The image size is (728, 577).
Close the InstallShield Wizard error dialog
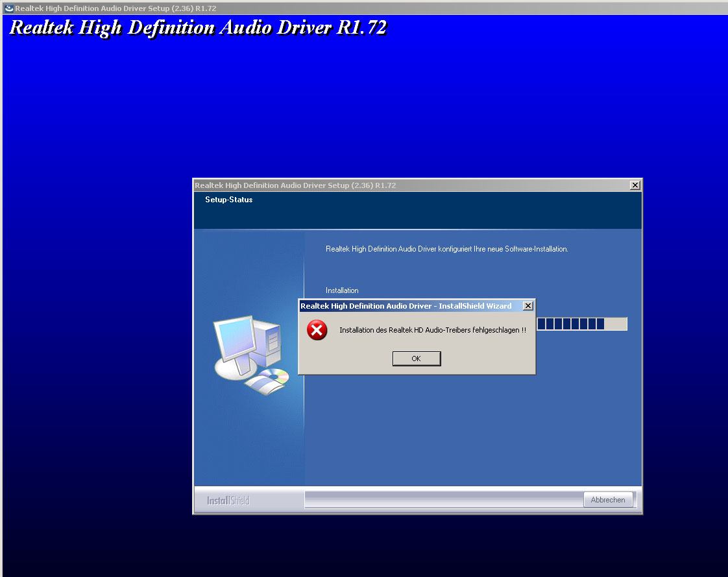[528, 305]
